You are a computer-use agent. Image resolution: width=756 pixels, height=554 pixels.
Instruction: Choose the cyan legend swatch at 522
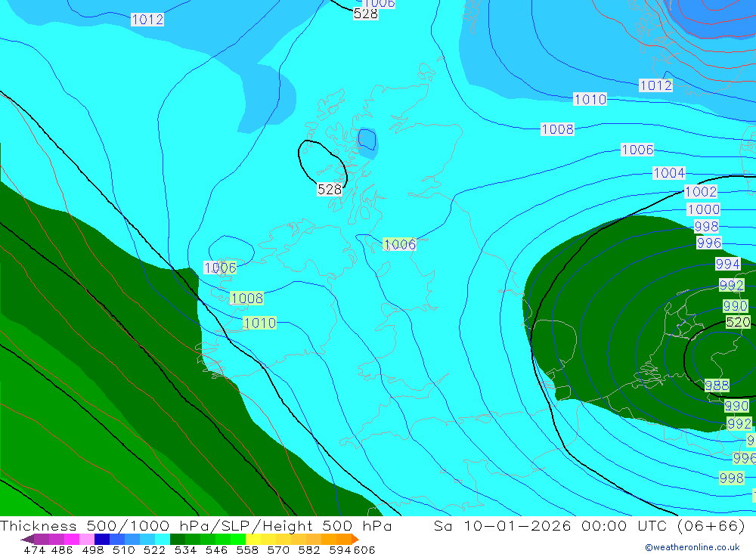(163, 539)
